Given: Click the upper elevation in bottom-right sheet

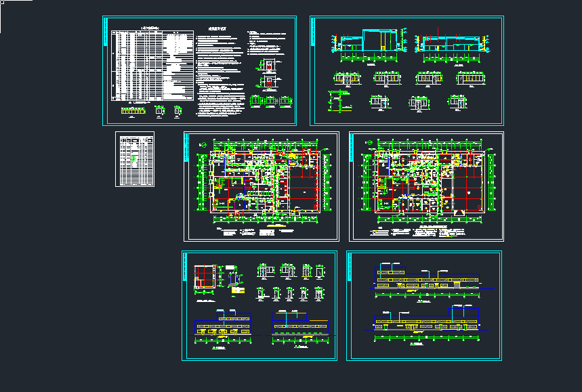Looking at the screenshot, I should [x=427, y=278].
